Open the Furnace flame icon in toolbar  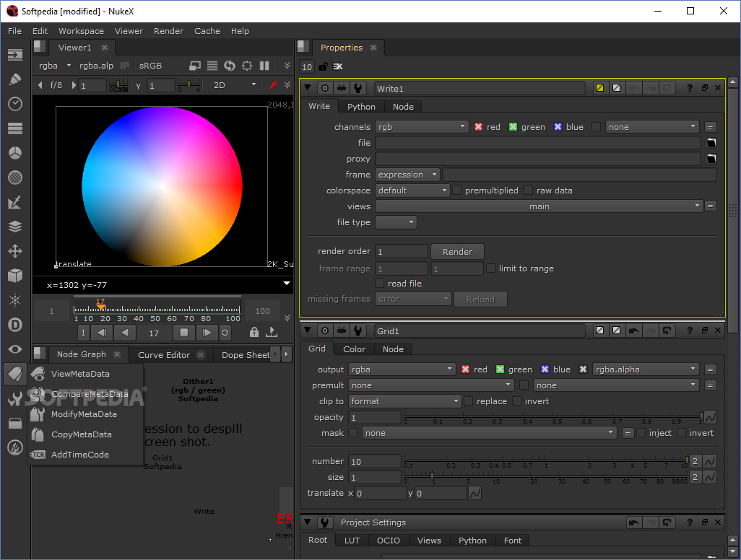(x=15, y=447)
